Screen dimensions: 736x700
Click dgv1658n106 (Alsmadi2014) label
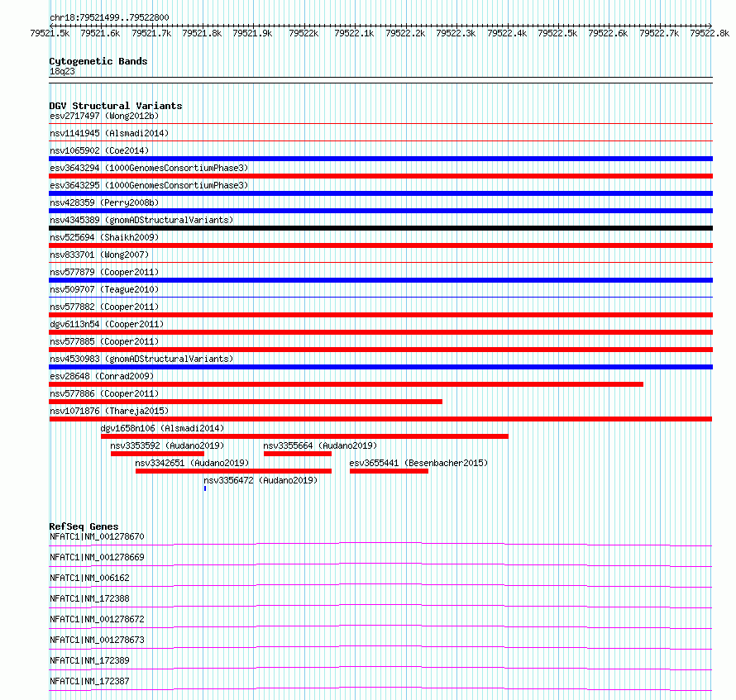click(162, 428)
